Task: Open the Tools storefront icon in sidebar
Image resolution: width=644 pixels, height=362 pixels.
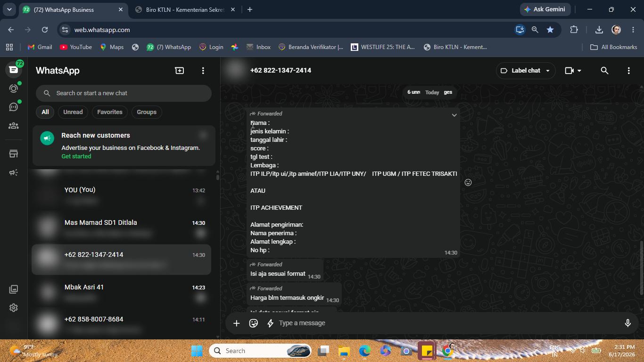Action: [14, 154]
